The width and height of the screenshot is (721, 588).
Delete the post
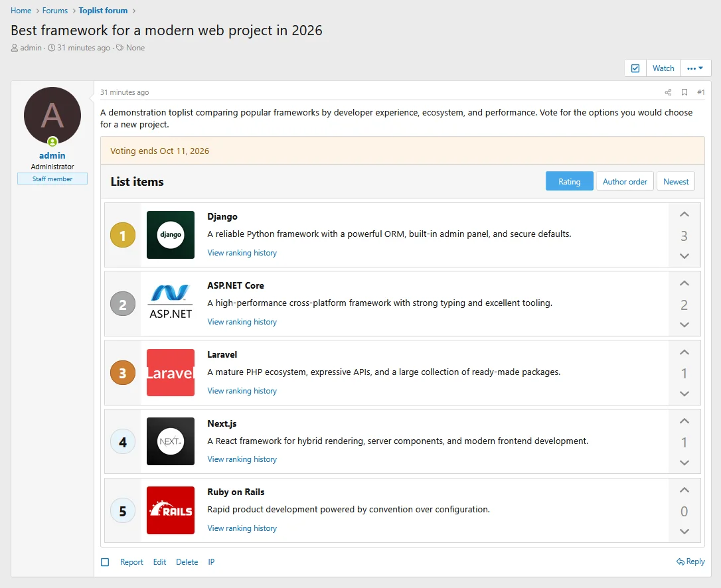(187, 562)
